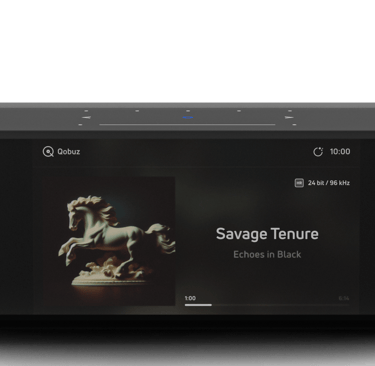Select the horse statue album artwork
Image resolution: width=375 pixels, height=366 pixels.
(109, 241)
